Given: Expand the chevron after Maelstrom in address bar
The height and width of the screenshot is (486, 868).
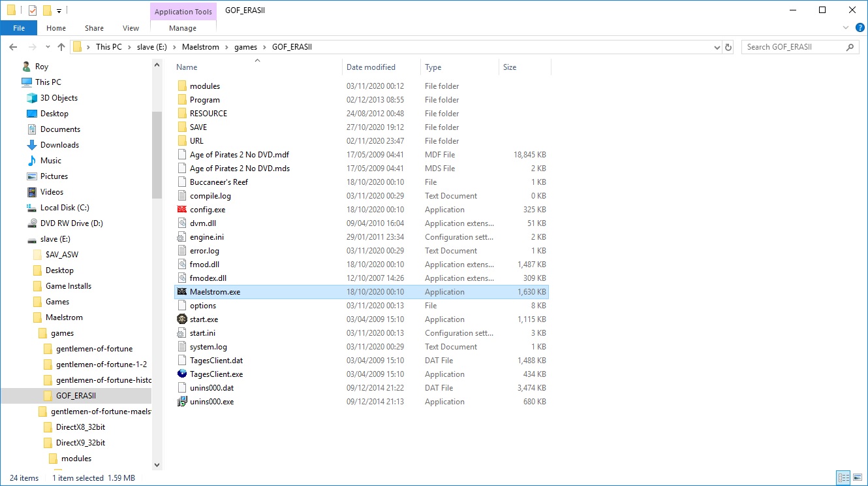Looking at the screenshot, I should (227, 47).
